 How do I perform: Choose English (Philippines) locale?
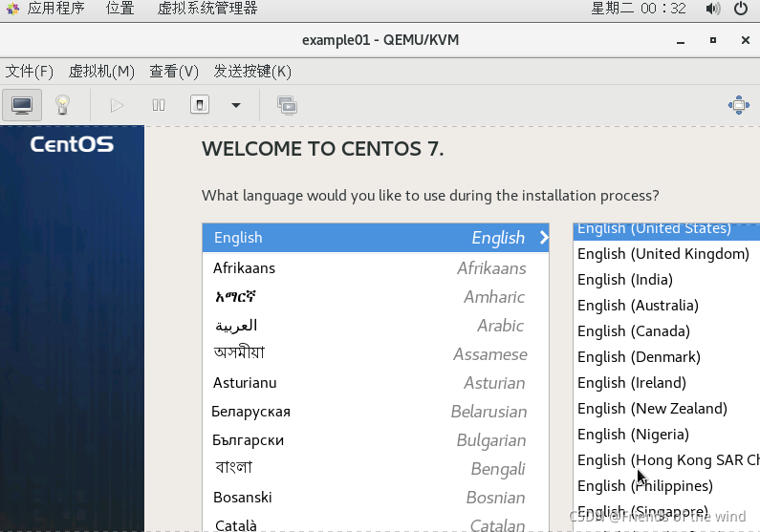(667, 485)
